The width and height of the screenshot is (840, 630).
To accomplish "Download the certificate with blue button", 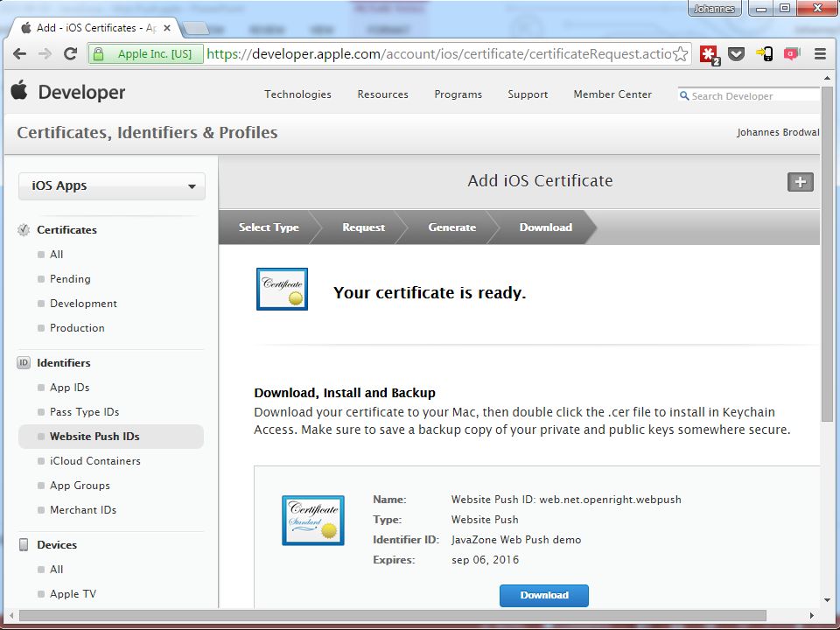I will pyautogui.click(x=543, y=595).
